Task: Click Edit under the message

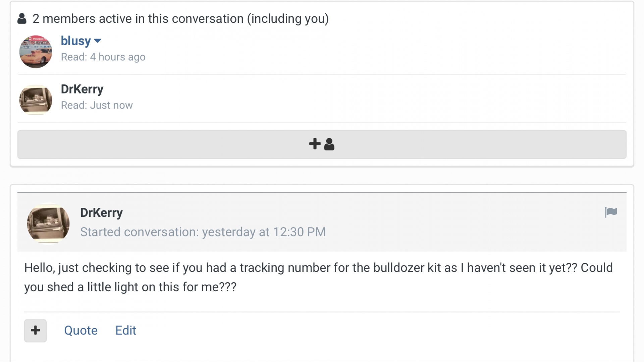Action: point(125,330)
